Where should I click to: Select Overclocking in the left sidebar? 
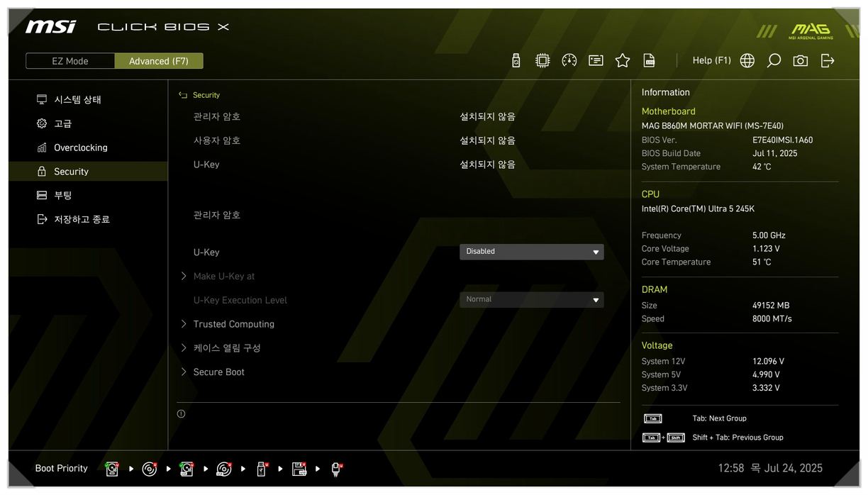point(81,148)
